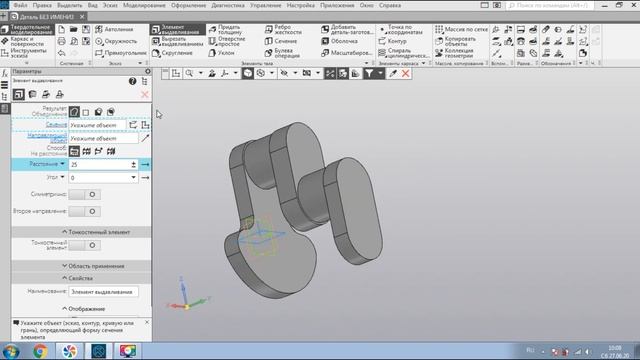Open the Угол label dropdown
640x360 pixels.
[62, 177]
